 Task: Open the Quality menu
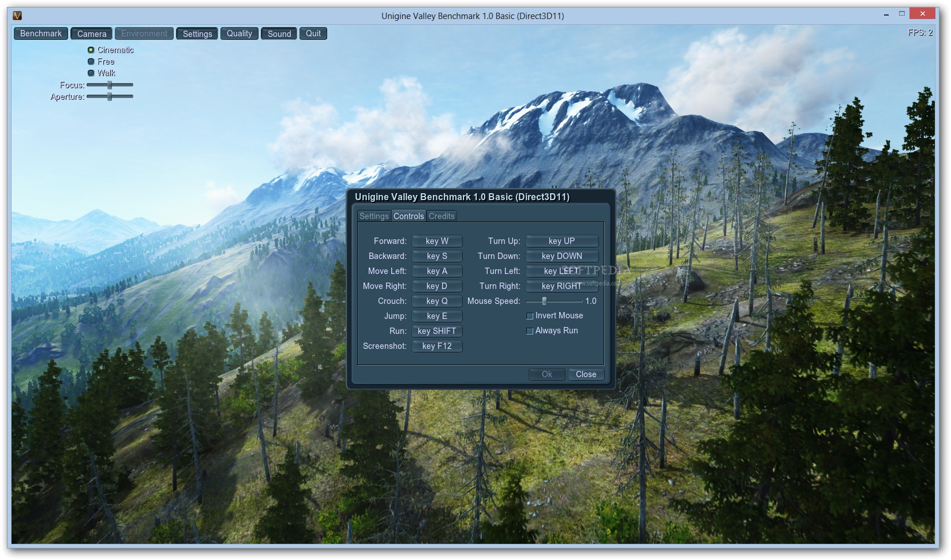point(239,33)
